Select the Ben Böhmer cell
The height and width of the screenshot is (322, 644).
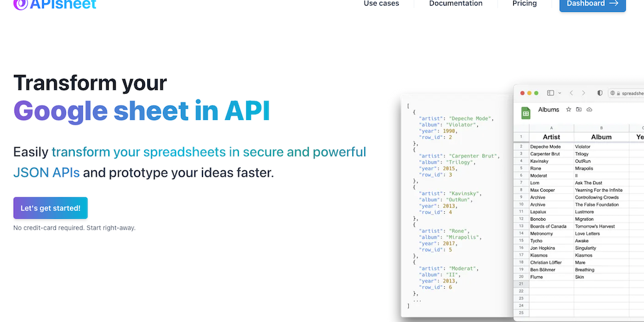[x=552, y=270]
